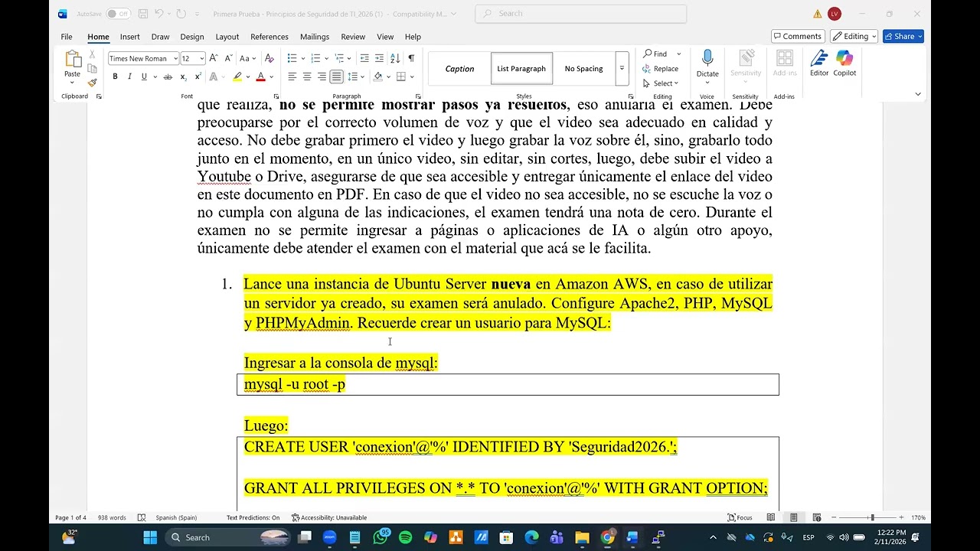Collapse the ribbon with chevron
Screen dimensions: 980x551
[x=918, y=94]
